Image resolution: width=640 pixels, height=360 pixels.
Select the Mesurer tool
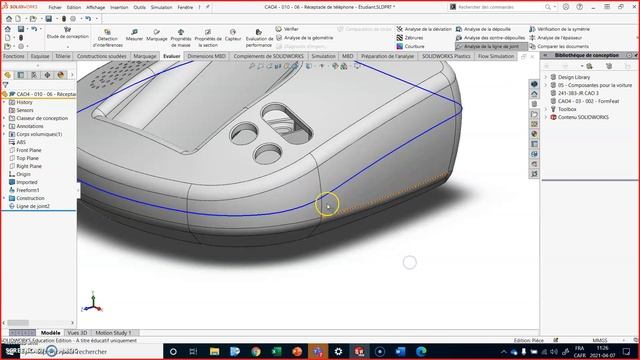tap(134, 35)
